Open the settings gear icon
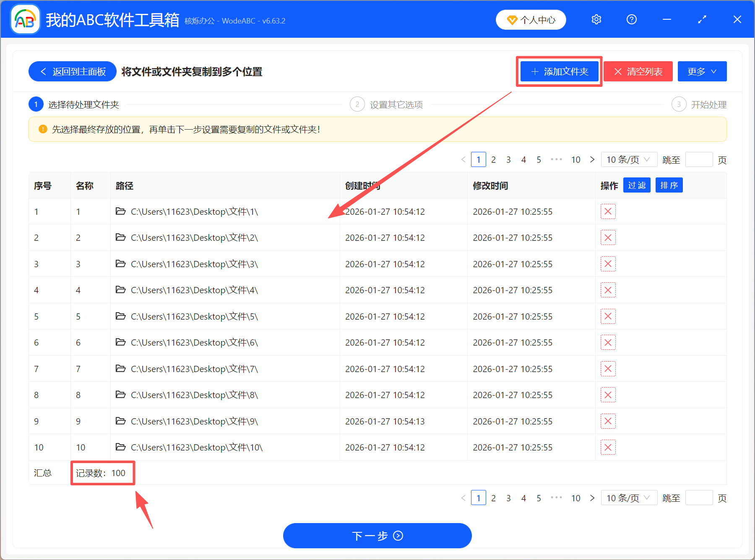 tap(596, 19)
